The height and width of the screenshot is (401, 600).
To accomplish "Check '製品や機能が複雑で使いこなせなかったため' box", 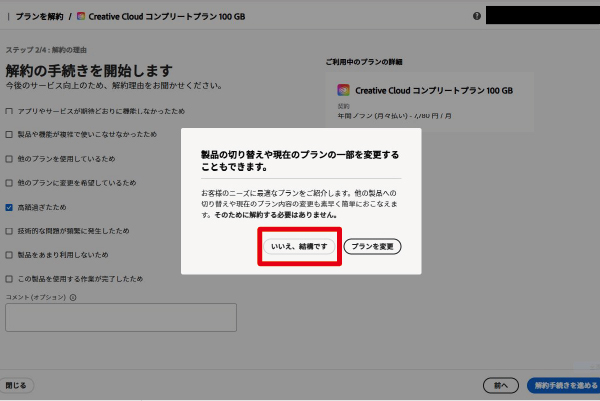I will tap(9, 134).
